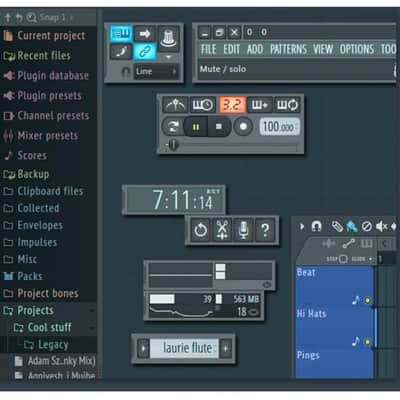Select the Hi Hats track label
This screenshot has height=400, width=400.
point(311,314)
